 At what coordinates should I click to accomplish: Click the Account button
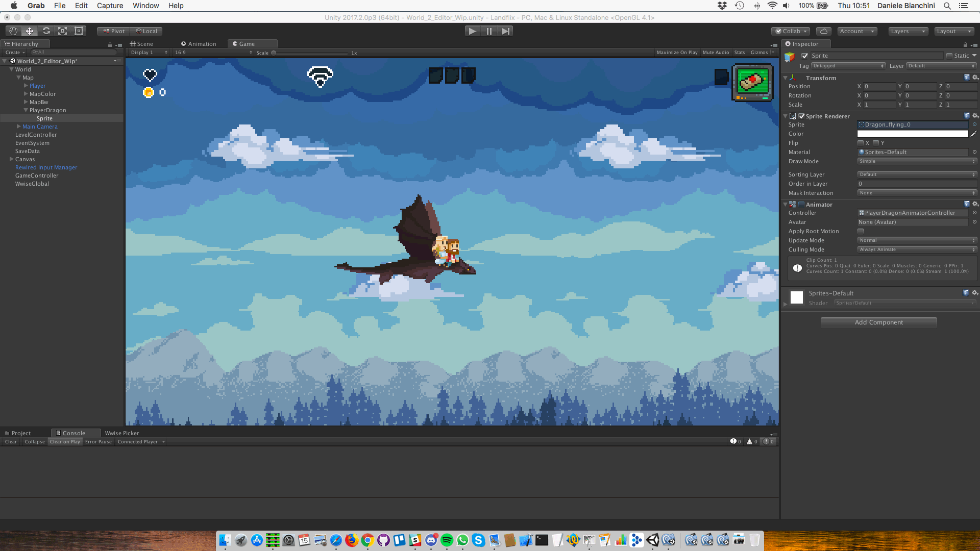857,31
